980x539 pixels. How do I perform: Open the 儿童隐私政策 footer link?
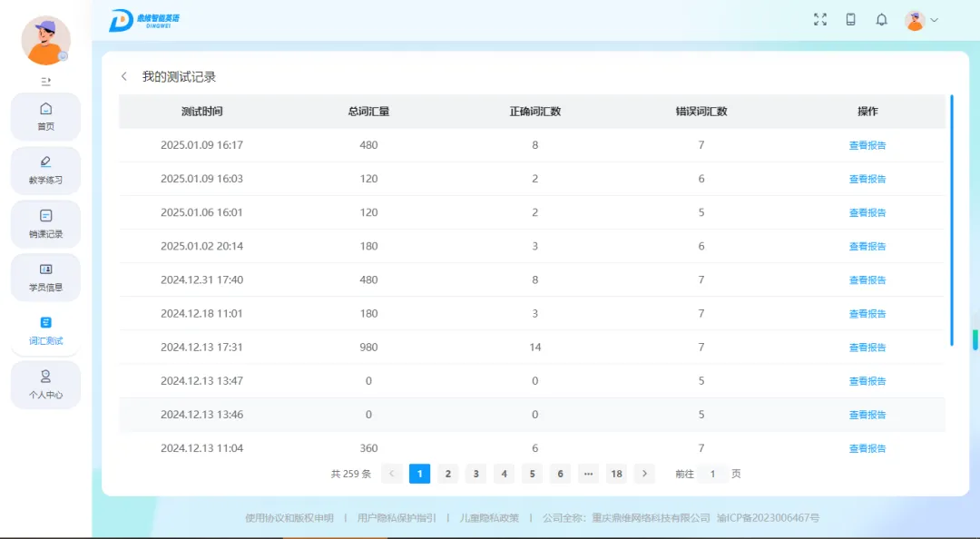tap(489, 518)
